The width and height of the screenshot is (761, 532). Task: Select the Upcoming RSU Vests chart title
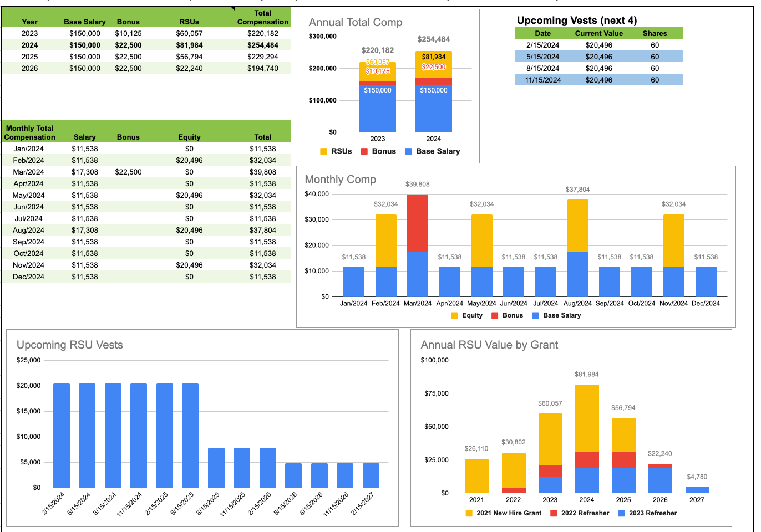click(71, 345)
